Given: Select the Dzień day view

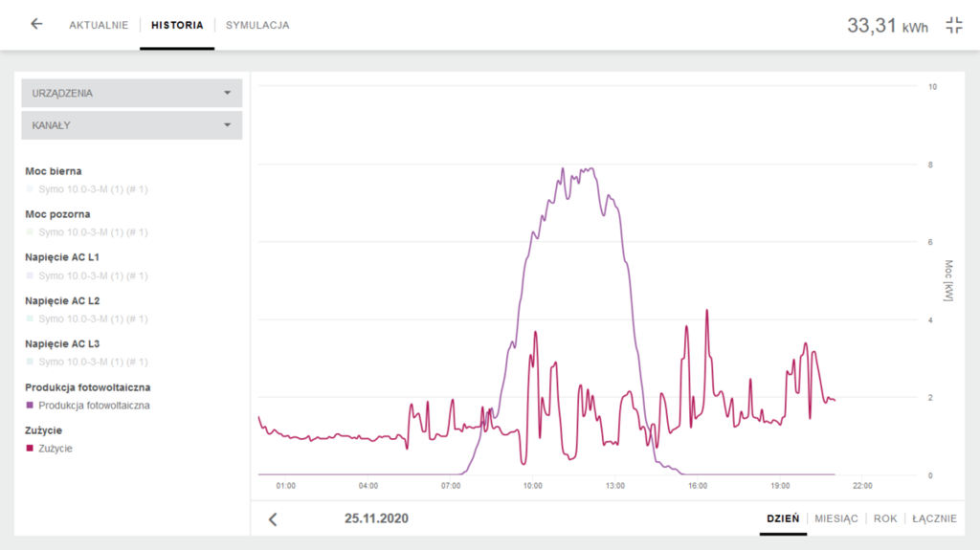Looking at the screenshot, I should [x=783, y=518].
